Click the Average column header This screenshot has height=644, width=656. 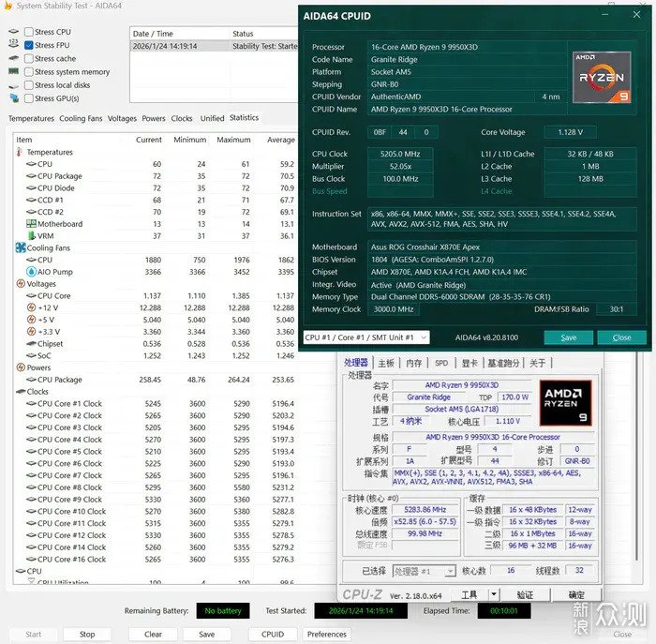[281, 140]
